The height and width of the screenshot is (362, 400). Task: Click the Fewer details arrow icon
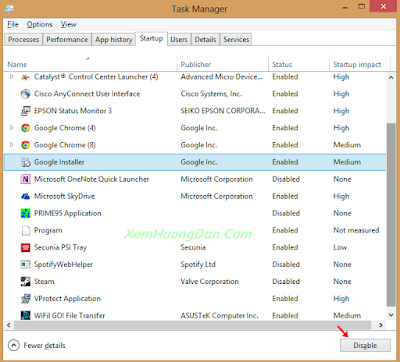[x=14, y=345]
